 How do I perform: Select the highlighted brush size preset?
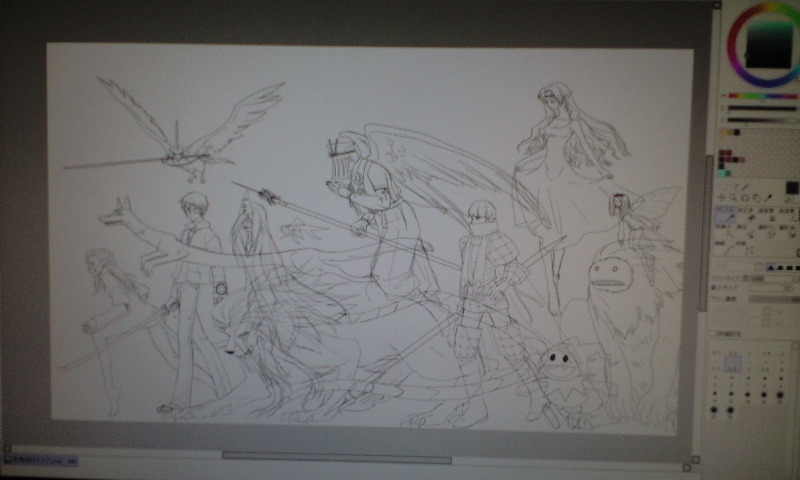tap(732, 363)
